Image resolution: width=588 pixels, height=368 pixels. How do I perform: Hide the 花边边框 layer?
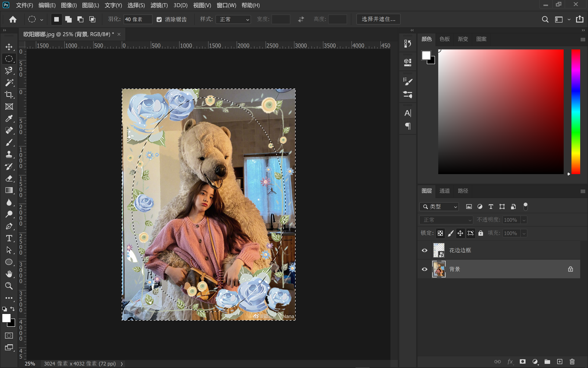(424, 250)
